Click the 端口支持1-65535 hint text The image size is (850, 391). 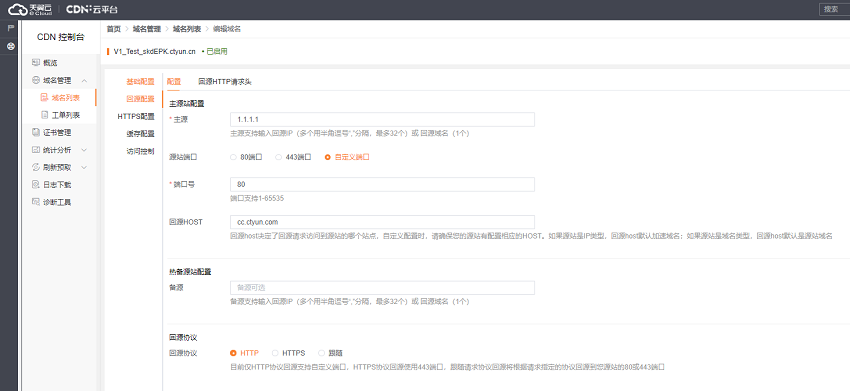(257, 198)
